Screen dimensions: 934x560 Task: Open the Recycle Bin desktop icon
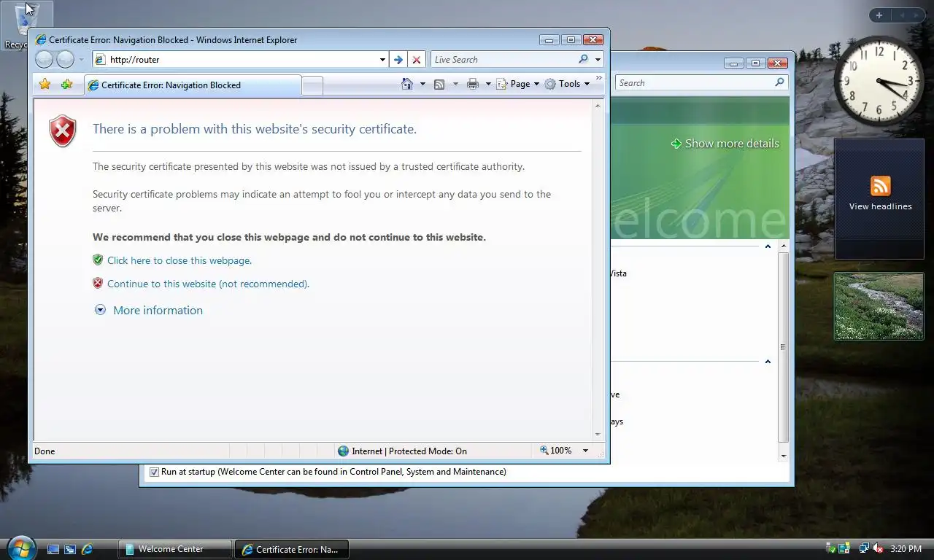(26, 26)
